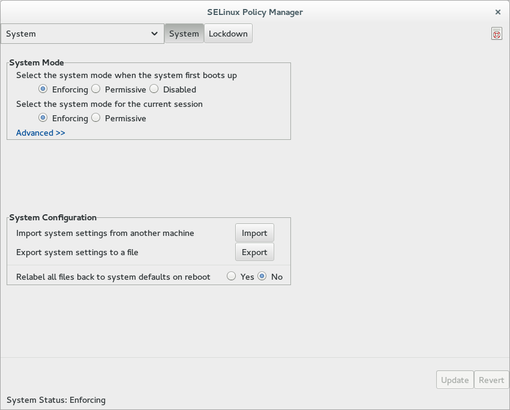Click the help lifebuoy icon
Image resolution: width=510 pixels, height=410 pixels.
tap(496, 34)
